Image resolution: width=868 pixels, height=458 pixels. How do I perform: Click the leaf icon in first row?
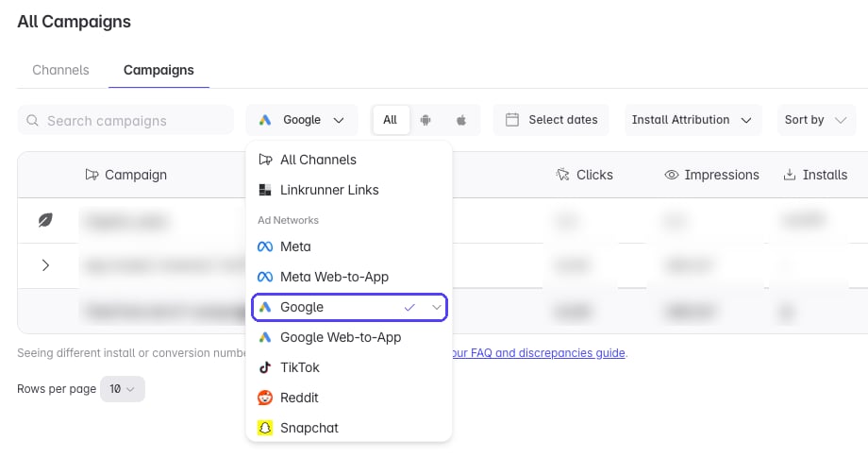click(45, 220)
